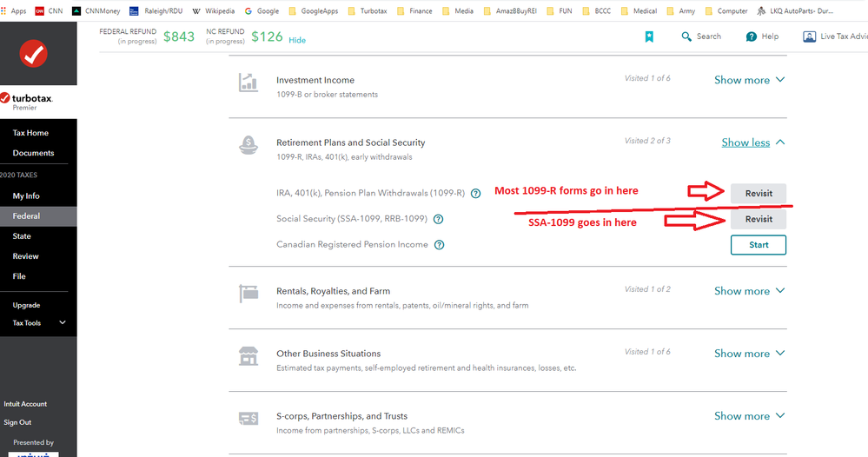Image resolution: width=868 pixels, height=457 pixels.
Task: Open Review in sidebar
Action: point(25,256)
